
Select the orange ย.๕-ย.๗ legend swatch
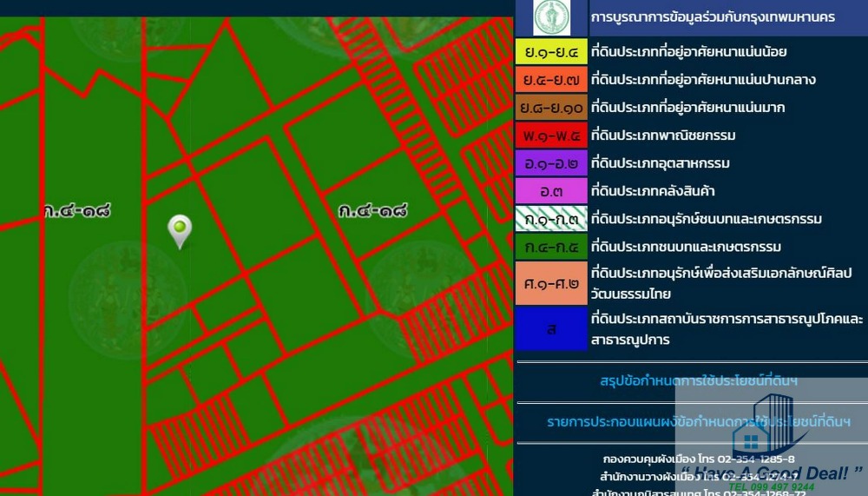point(551,79)
